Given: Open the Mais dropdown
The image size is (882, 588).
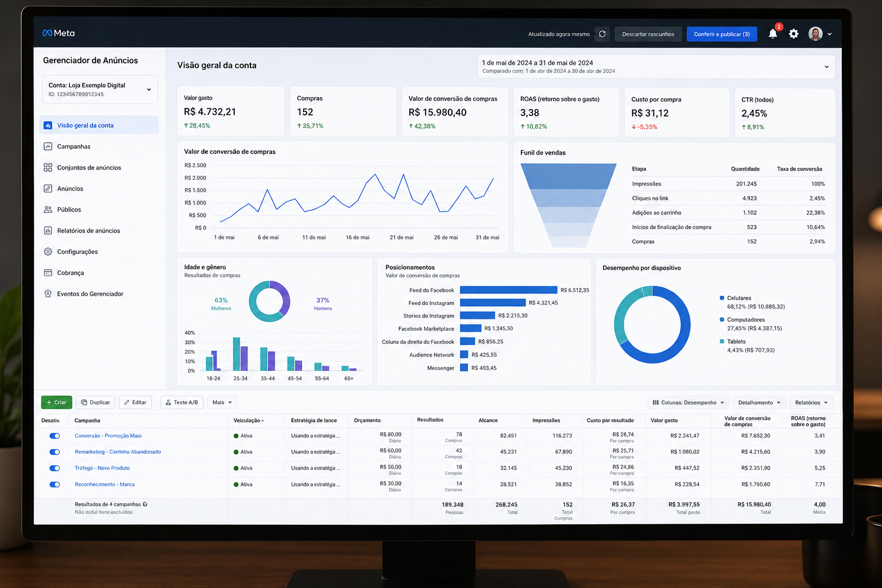Looking at the screenshot, I should pos(222,403).
